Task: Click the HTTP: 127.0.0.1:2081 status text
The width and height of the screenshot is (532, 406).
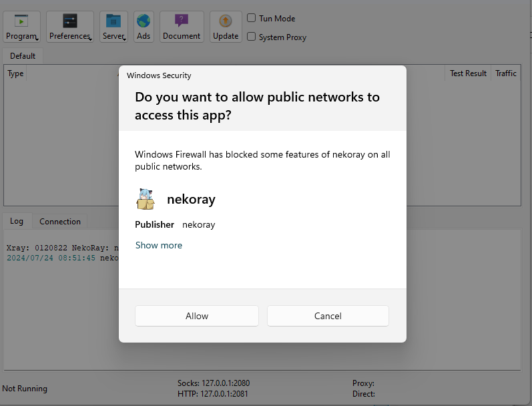Action: (x=213, y=394)
